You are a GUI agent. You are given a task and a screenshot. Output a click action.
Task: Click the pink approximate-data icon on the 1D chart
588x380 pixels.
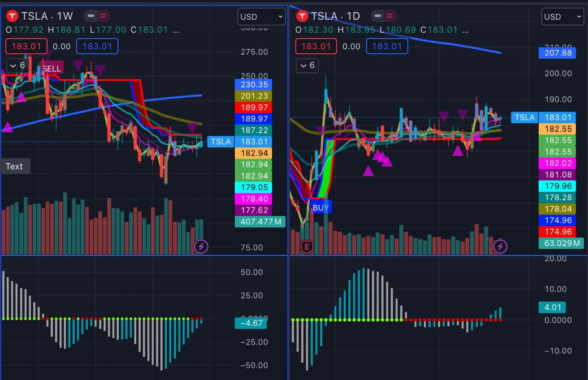[390, 16]
